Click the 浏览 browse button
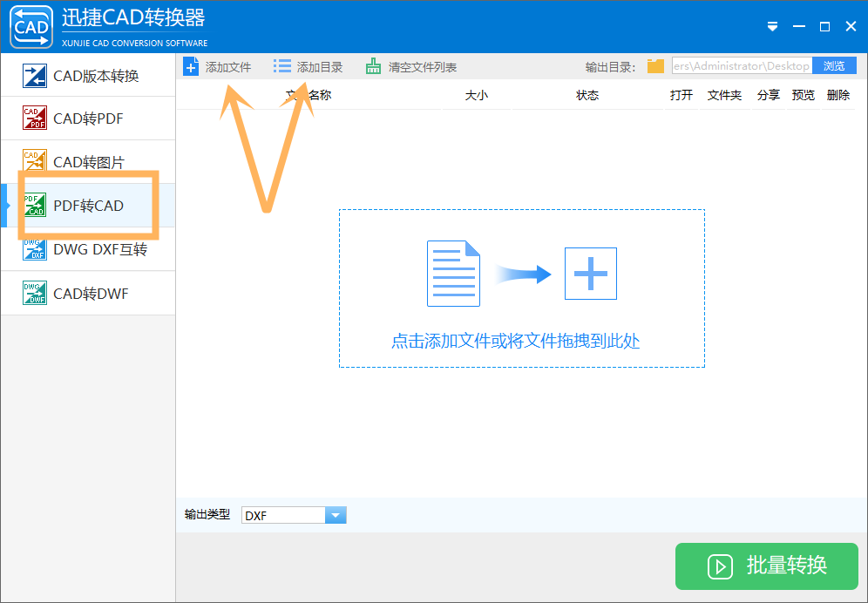Image resolution: width=868 pixels, height=603 pixels. (x=834, y=66)
